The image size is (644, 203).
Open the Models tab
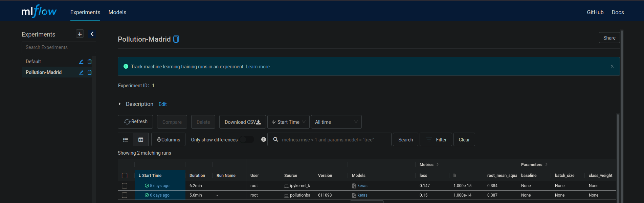(117, 12)
